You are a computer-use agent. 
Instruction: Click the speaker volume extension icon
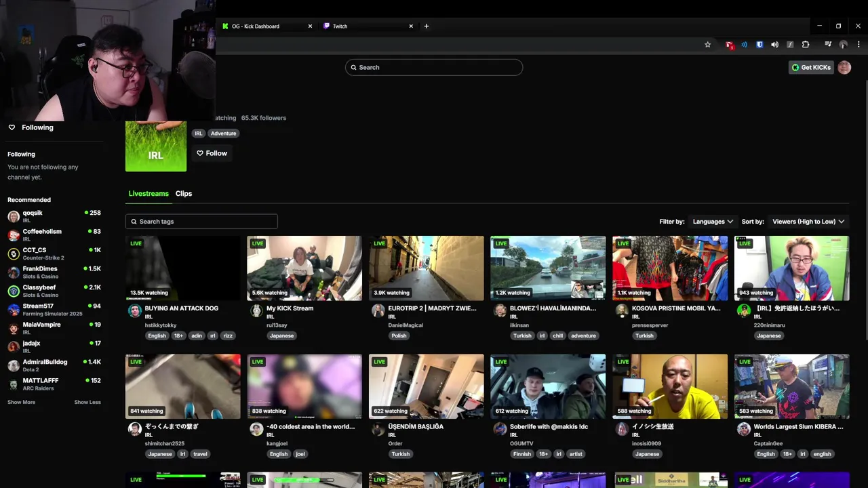(774, 45)
